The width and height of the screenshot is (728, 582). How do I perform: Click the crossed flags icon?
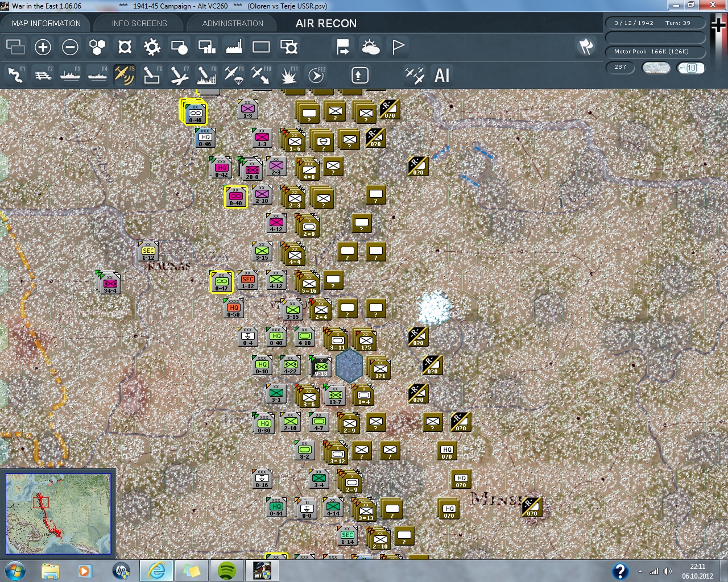(x=586, y=47)
